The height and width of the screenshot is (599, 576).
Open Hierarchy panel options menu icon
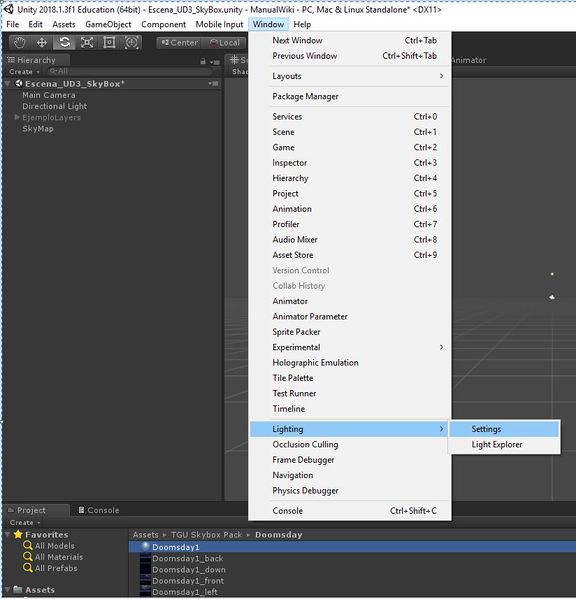coord(215,62)
